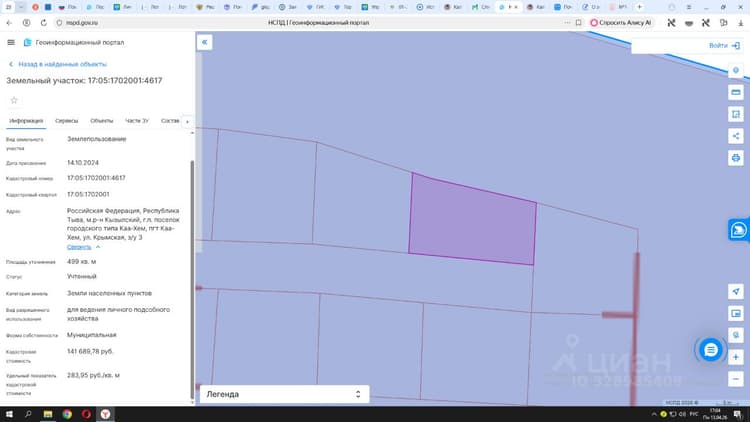This screenshot has width=750, height=422.
Task: Select the ruler measurement tool
Action: (x=736, y=92)
